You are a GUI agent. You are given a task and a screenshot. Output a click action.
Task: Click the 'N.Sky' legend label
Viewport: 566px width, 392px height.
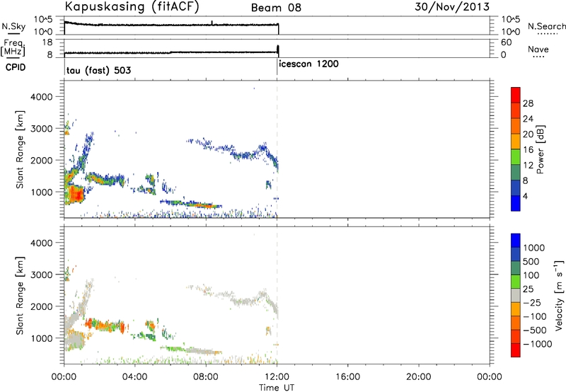[13, 26]
